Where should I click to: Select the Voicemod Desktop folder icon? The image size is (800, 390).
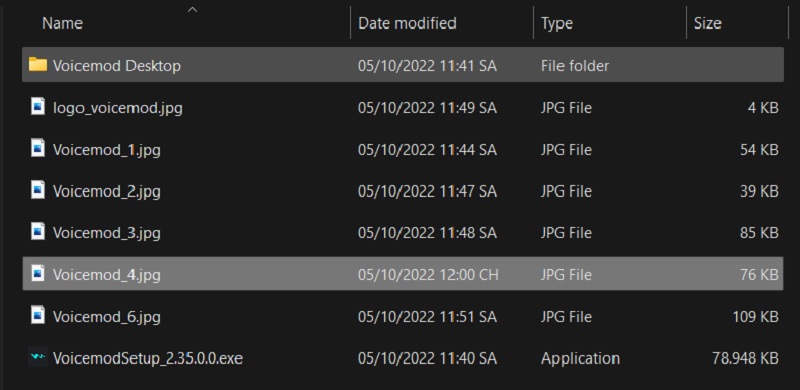tap(38, 65)
